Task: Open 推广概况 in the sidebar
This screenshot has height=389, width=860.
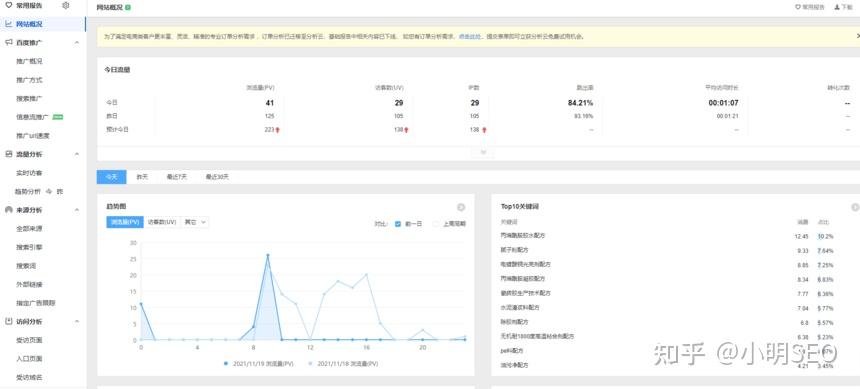Action: tap(29, 61)
